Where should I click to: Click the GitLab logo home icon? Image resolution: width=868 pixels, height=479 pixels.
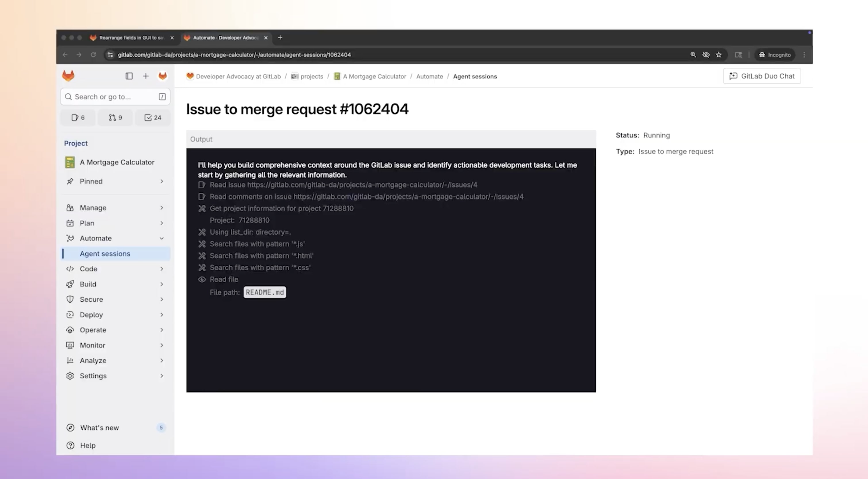68,76
